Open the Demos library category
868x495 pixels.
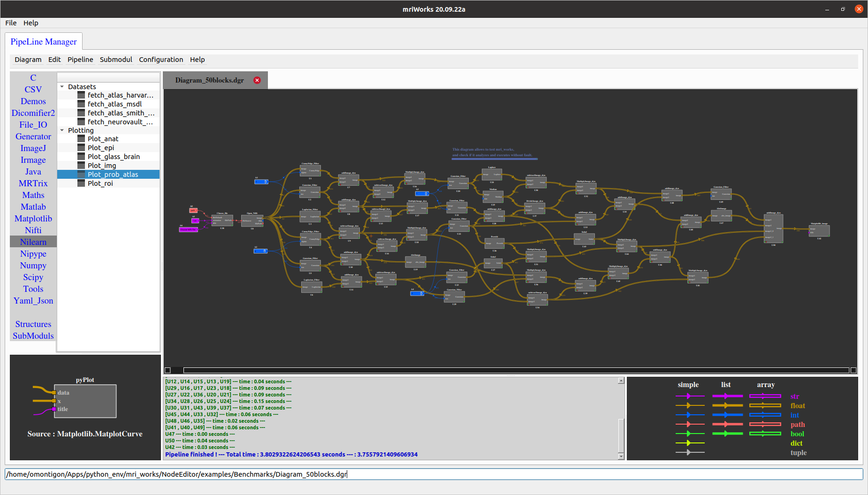tap(33, 101)
